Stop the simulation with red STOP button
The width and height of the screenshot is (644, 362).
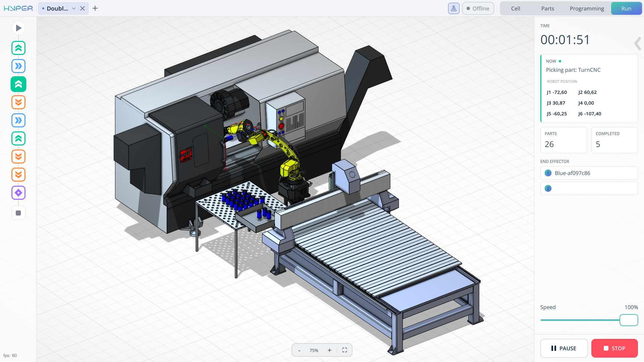(614, 348)
